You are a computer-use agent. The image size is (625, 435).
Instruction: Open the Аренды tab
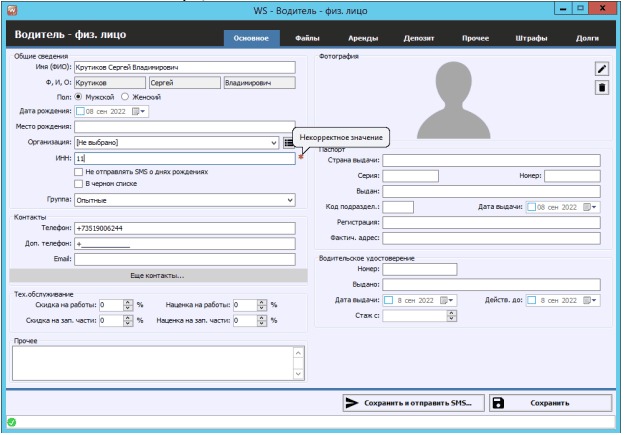pos(361,39)
